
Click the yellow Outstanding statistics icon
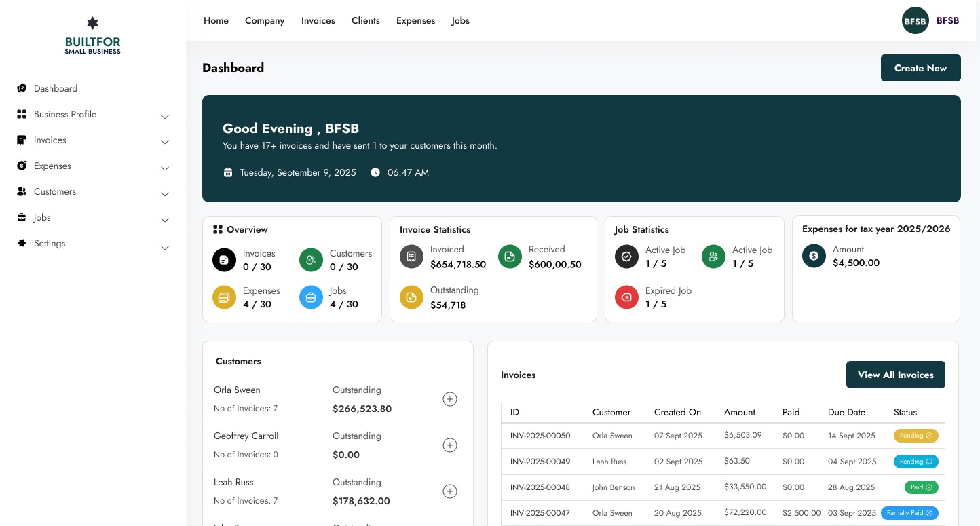[x=411, y=297]
